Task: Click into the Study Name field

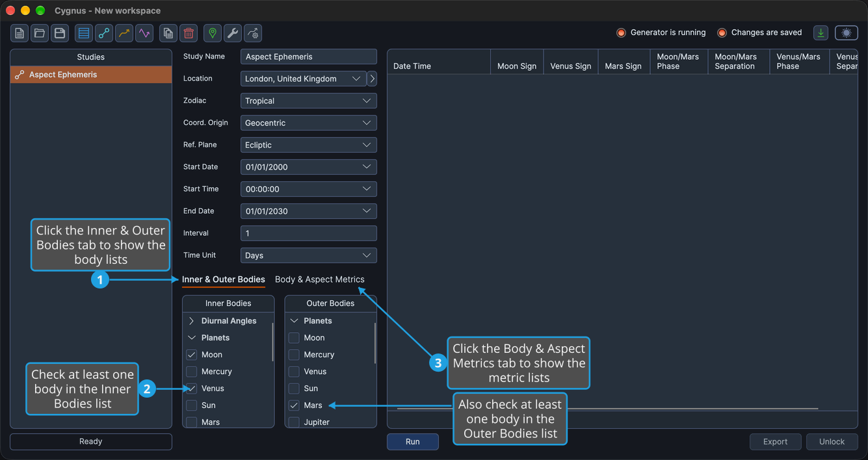Action: tap(309, 57)
